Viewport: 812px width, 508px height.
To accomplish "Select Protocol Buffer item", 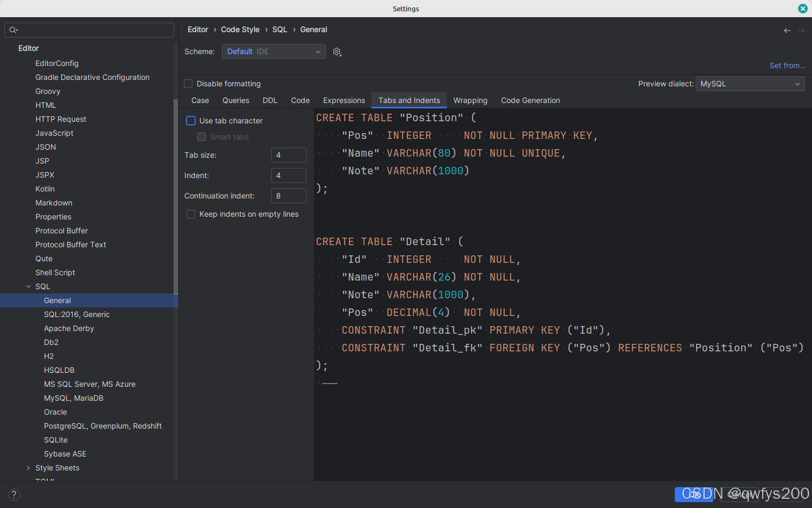I will coord(62,231).
